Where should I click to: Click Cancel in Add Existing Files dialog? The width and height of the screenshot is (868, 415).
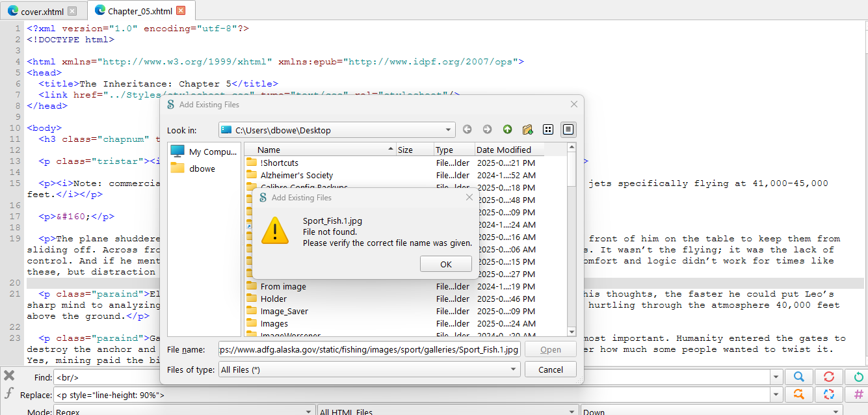pos(551,369)
